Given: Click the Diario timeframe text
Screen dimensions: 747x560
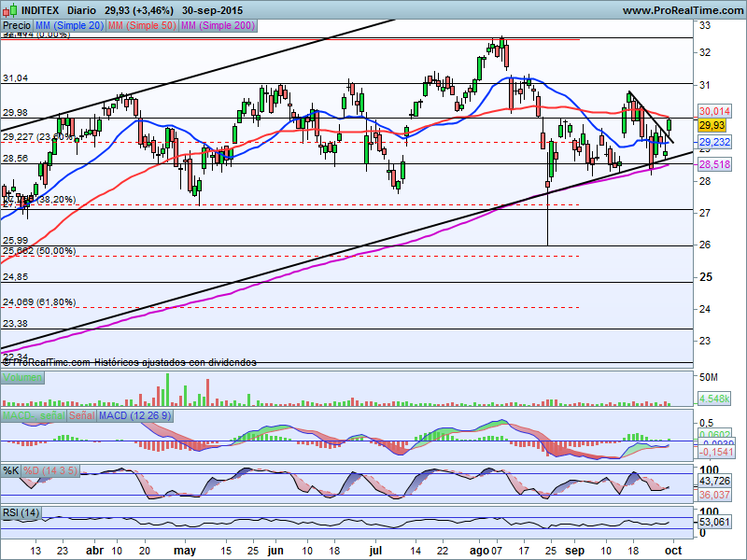Looking at the screenshot, I should pos(81,10).
